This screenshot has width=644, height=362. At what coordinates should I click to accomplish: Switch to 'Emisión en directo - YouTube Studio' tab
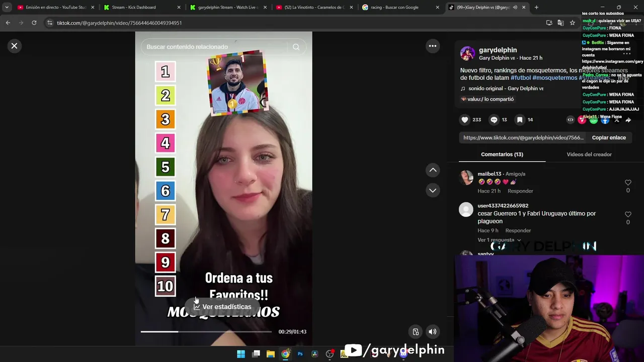coord(55,8)
